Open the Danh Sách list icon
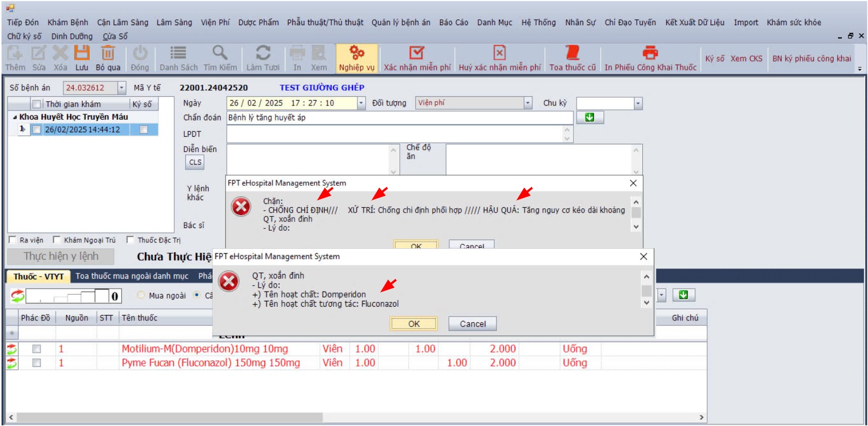The width and height of the screenshot is (868, 426). point(178,52)
